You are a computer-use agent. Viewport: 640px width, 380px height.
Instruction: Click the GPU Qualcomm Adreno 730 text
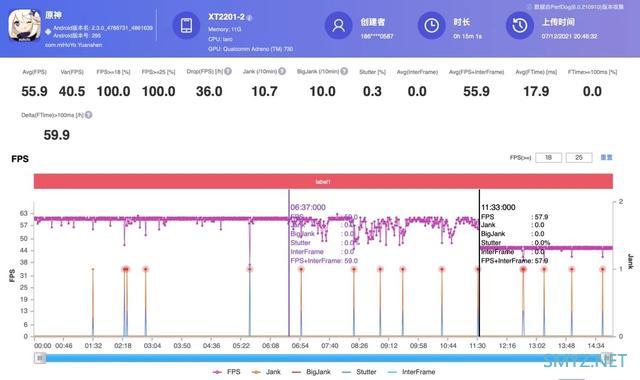(x=251, y=49)
